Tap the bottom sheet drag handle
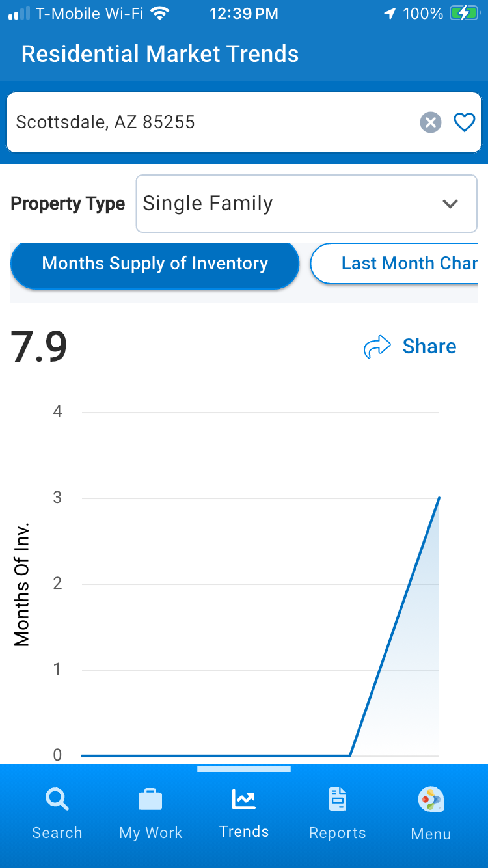Viewport: 488px width, 868px height. [x=244, y=769]
